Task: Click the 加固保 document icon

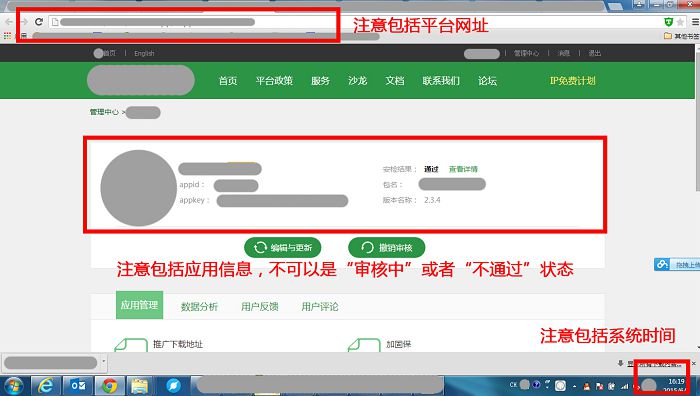Action: click(364, 345)
